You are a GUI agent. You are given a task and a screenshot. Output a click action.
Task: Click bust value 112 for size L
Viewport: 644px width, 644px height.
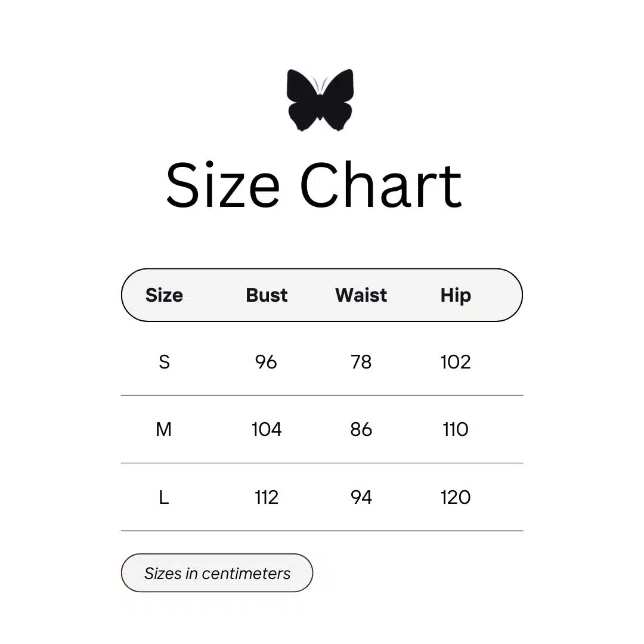(x=267, y=497)
